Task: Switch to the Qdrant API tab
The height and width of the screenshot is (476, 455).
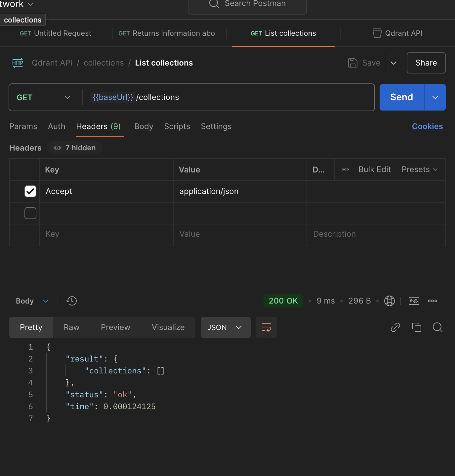Action: point(397,33)
